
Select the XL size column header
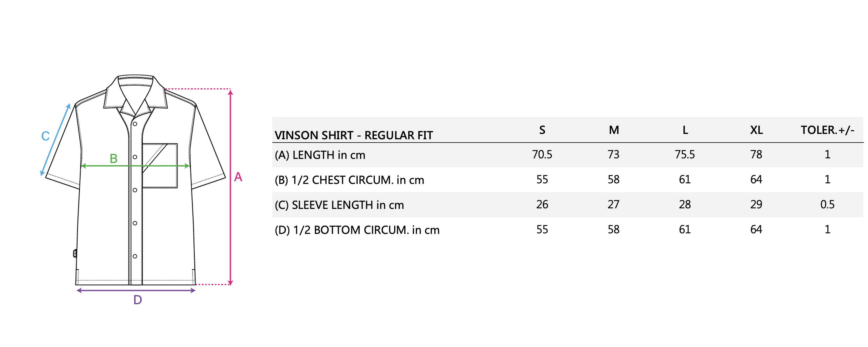[x=756, y=130]
